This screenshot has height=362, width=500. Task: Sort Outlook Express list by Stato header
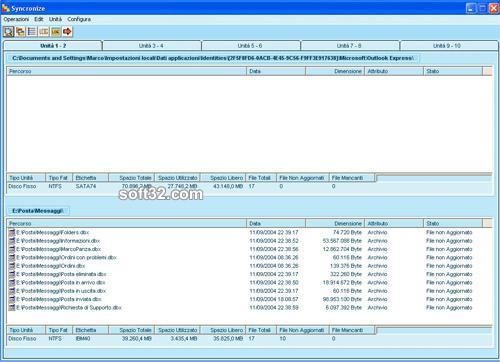453,71
